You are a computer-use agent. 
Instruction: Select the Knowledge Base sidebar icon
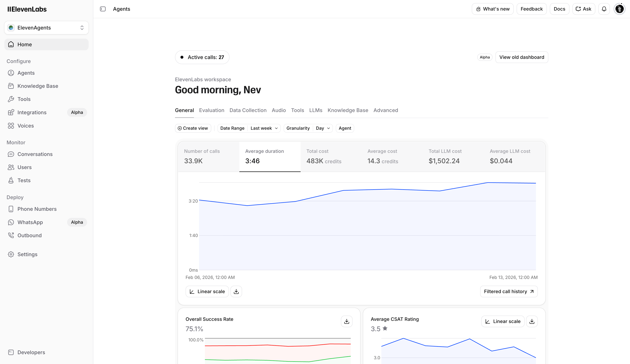coord(11,86)
